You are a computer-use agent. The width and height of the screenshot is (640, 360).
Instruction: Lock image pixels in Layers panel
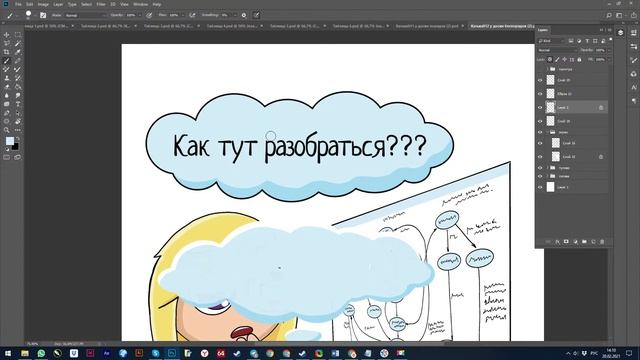[x=557, y=60]
